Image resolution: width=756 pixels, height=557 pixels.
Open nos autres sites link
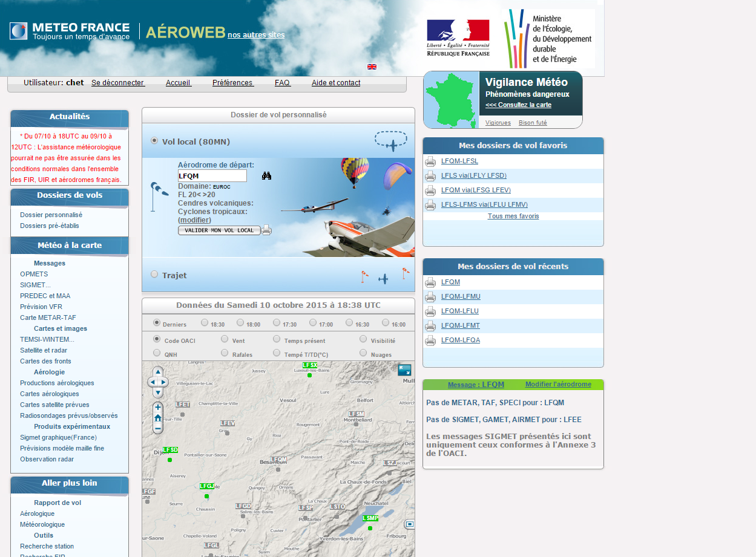(x=256, y=35)
